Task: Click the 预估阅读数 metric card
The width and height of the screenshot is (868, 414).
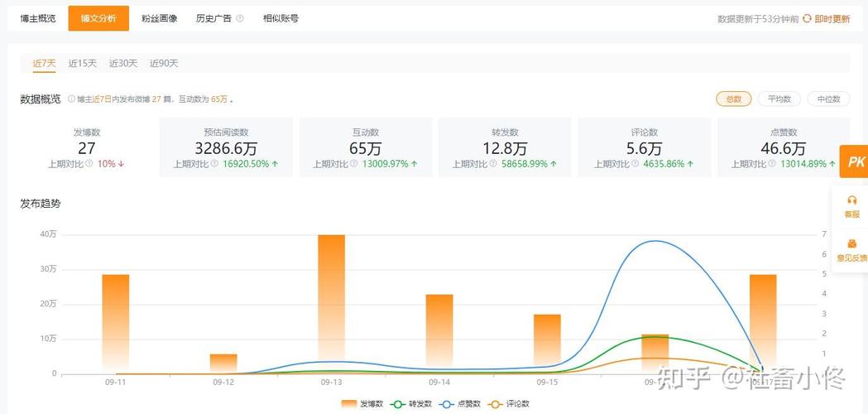Action: pos(226,147)
